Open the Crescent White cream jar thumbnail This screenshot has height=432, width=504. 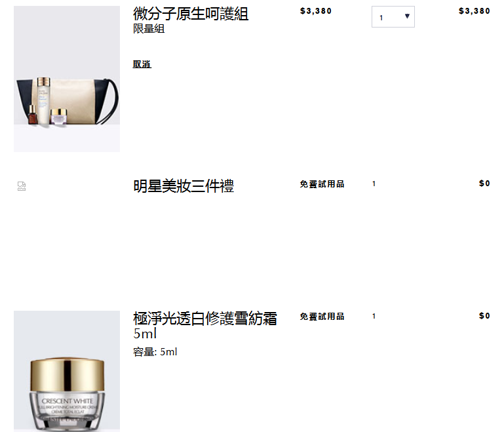click(67, 371)
